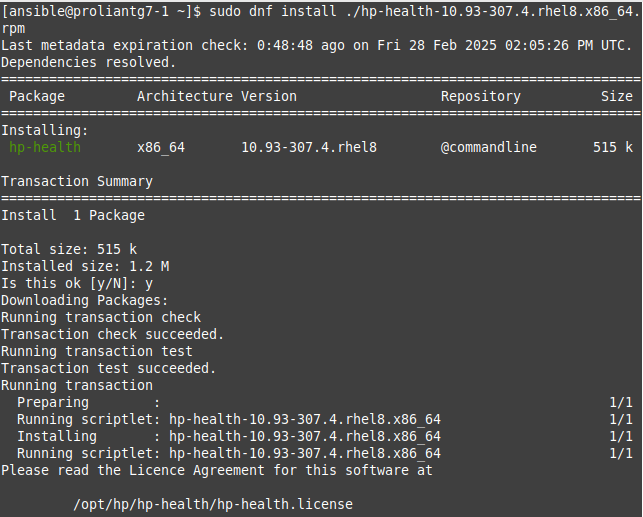The image size is (643, 517).
Task: Click the Size column header
Action: tap(616, 96)
